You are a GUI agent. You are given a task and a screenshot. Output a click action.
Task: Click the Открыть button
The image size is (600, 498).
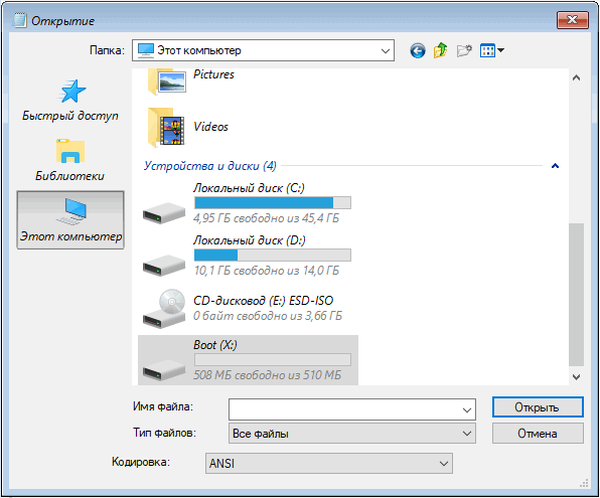click(x=537, y=407)
